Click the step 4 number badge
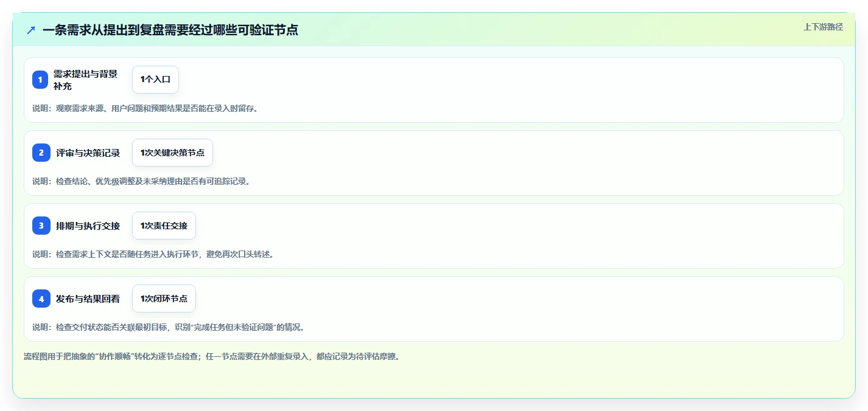This screenshot has height=411, width=868. pyautogui.click(x=41, y=299)
